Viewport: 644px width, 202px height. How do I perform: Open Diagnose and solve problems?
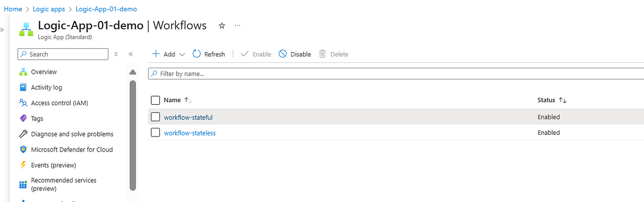click(x=72, y=134)
